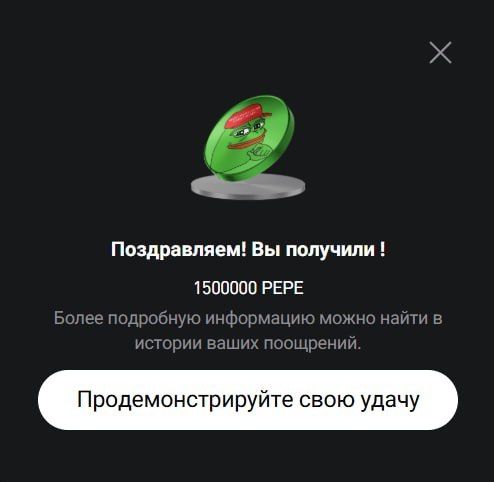Click the silver pedestal under the coin

pos(248,187)
